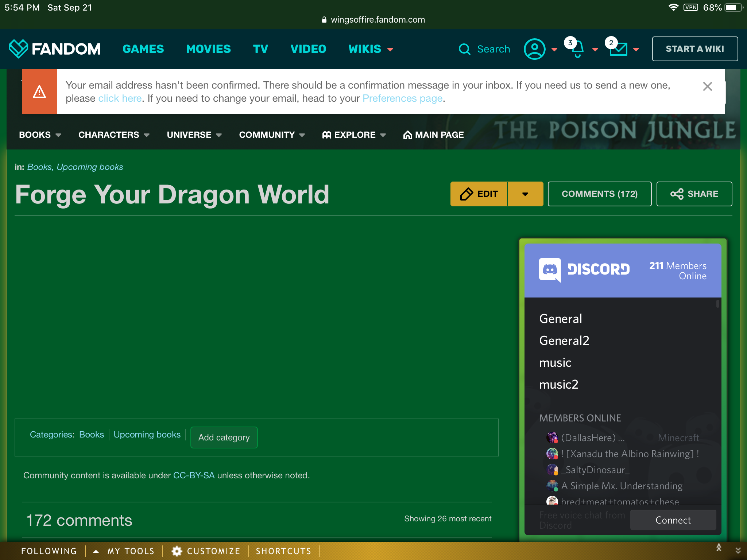This screenshot has width=747, height=560.
Task: Expand the Wikis dropdown menu
Action: pos(371,49)
